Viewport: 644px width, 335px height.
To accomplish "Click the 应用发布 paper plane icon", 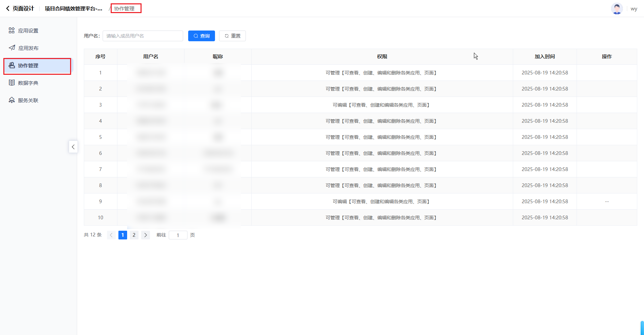I will pyautogui.click(x=12, y=48).
